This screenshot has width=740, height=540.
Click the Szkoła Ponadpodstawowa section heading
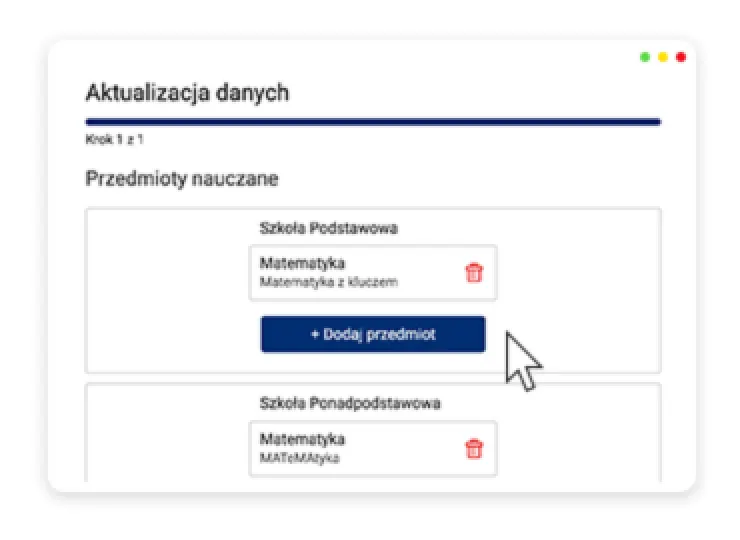350,404
